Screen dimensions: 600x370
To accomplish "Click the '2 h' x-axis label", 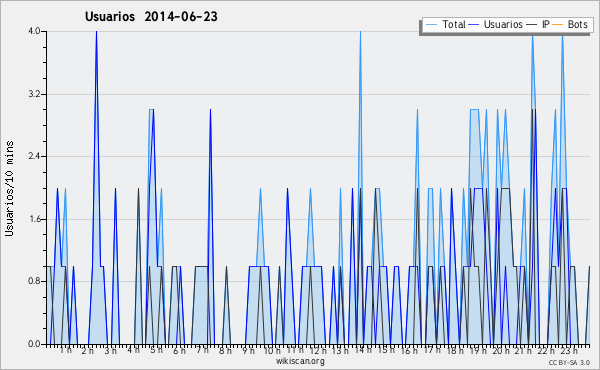I will pyautogui.click(x=88, y=350).
